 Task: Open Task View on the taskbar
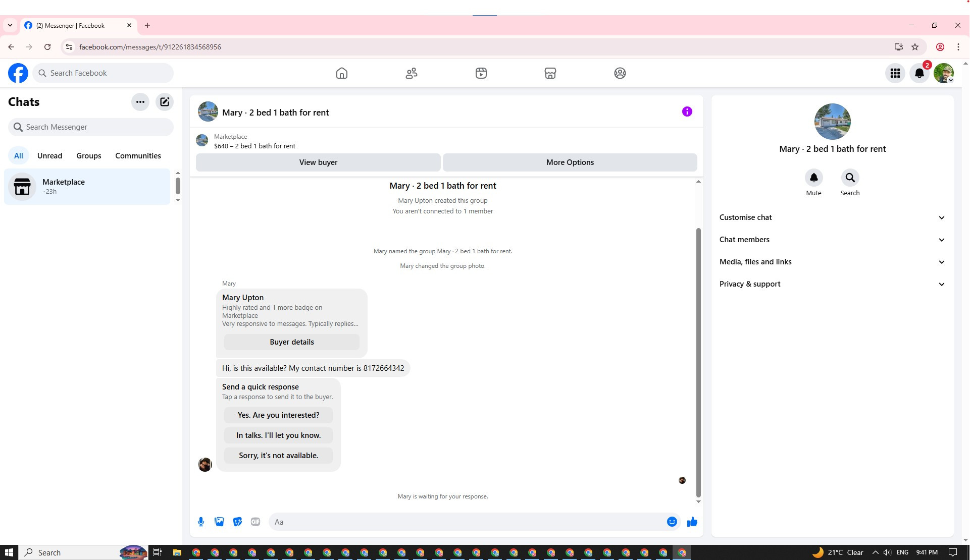pos(158,552)
